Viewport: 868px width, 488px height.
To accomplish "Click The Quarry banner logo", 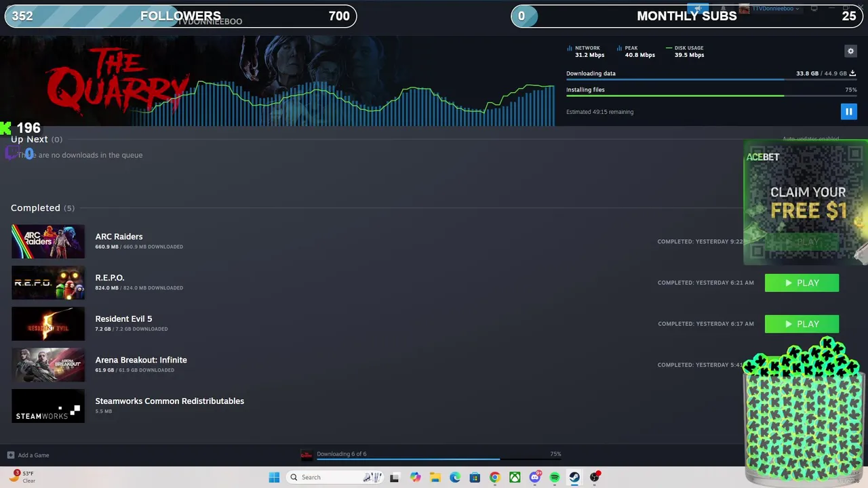I will 117,81.
